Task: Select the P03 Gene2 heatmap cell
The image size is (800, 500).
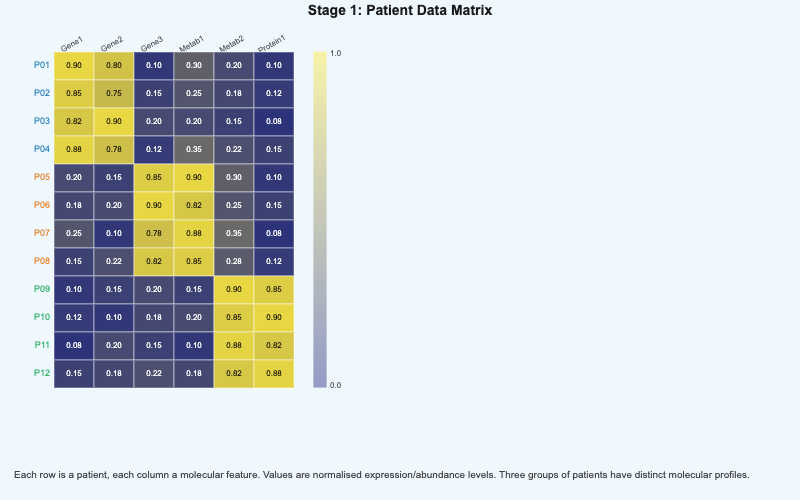Action: 114,121
